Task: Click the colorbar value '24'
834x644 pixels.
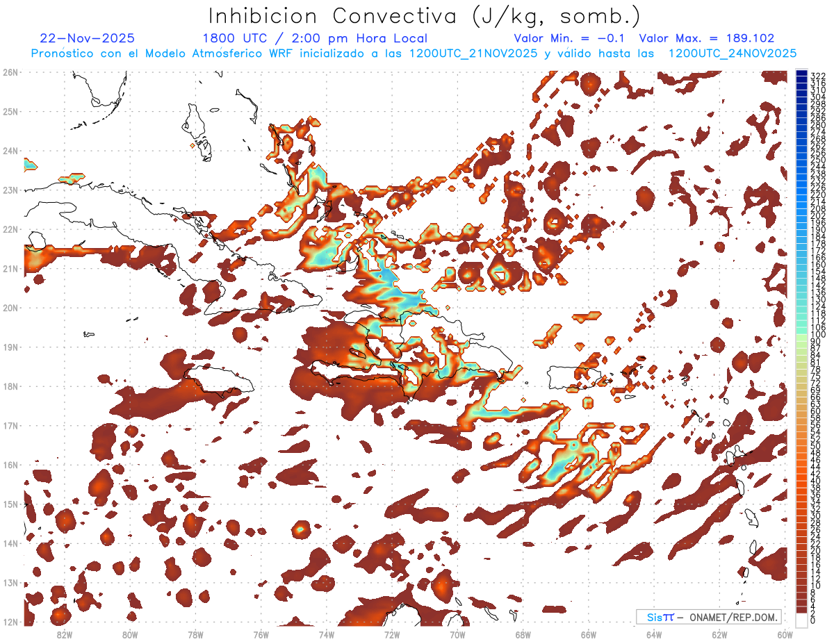Action: 815,537
